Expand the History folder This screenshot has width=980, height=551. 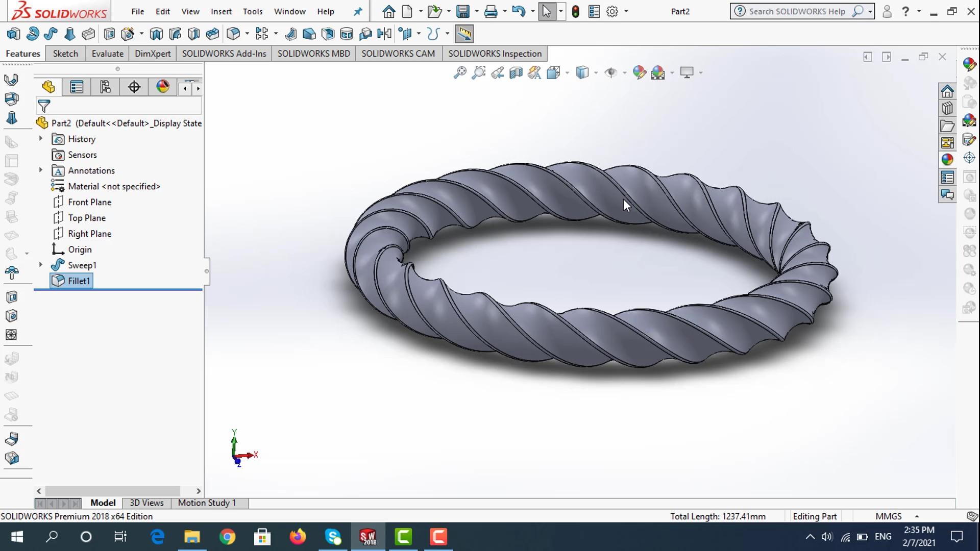(41, 138)
